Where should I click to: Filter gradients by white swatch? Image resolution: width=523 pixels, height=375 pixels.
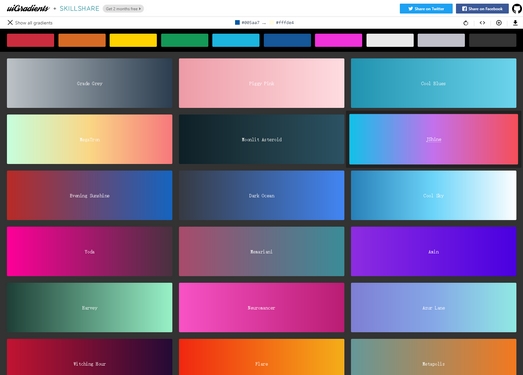coord(390,40)
